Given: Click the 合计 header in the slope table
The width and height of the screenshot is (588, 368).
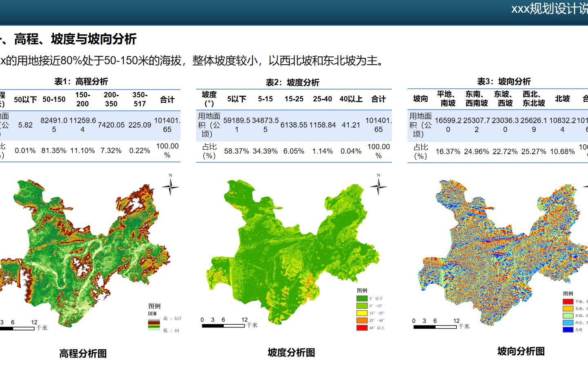Looking at the screenshot, I should (379, 99).
